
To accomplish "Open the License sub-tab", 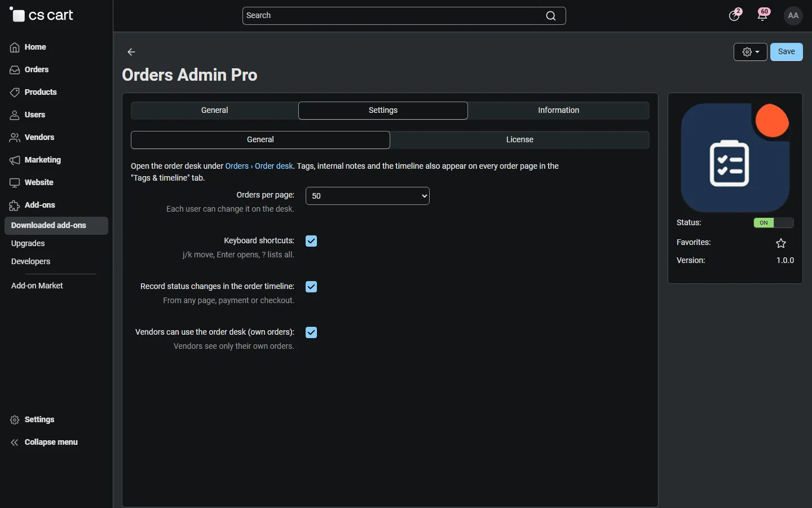I will (x=520, y=140).
